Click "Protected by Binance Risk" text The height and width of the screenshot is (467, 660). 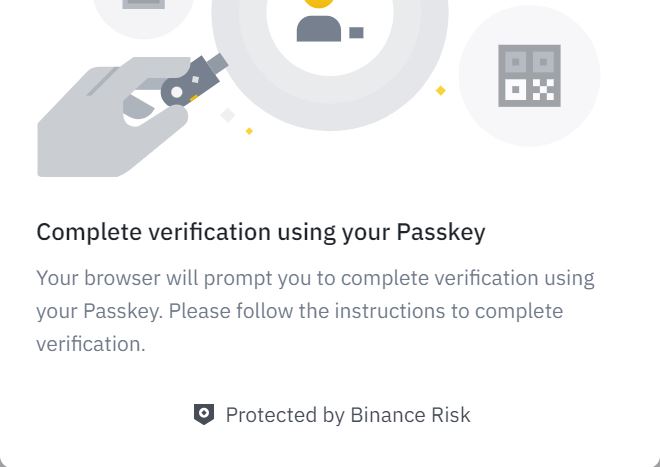click(348, 415)
